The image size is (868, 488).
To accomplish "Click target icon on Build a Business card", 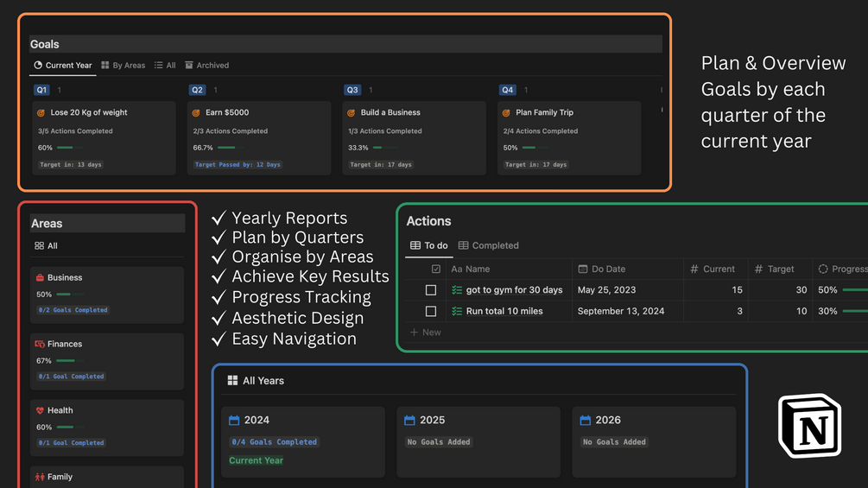I will coord(351,113).
